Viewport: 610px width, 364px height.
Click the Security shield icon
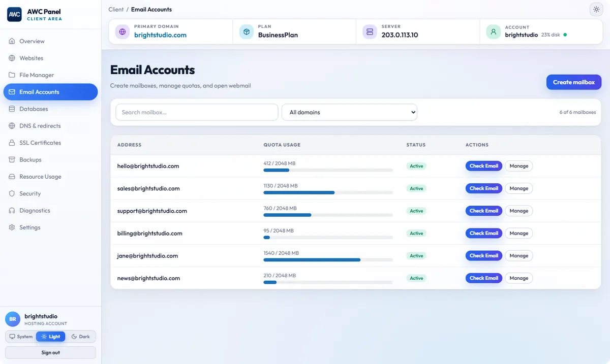point(12,193)
